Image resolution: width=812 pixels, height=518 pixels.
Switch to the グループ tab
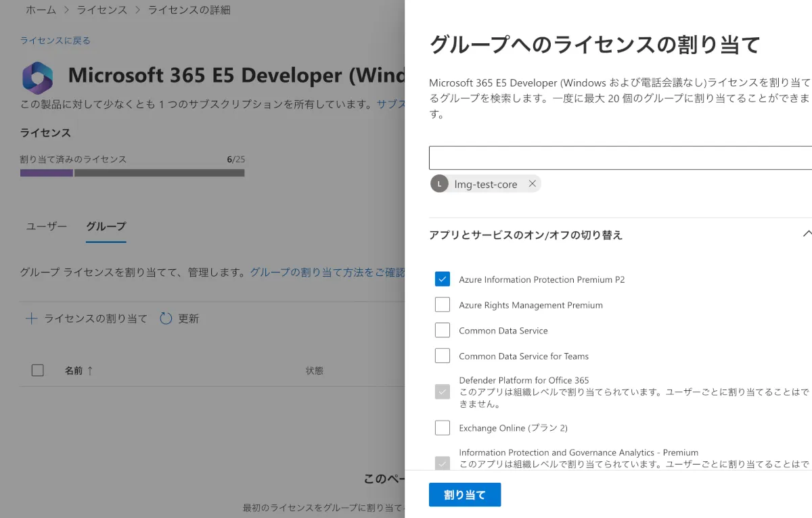point(106,226)
